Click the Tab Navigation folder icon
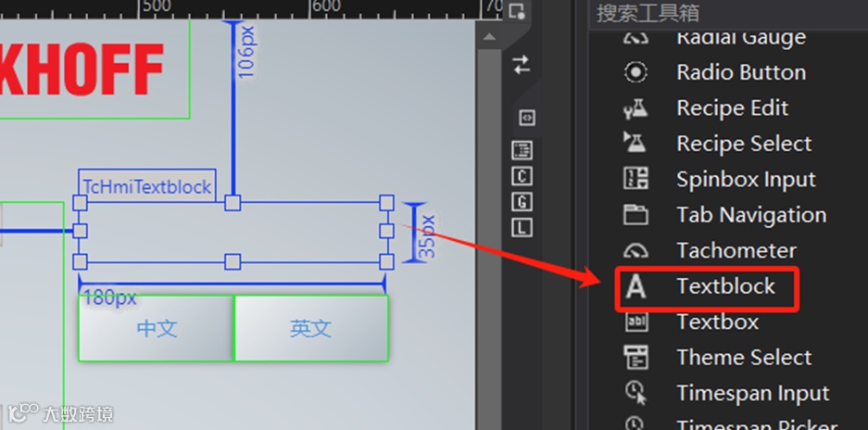868x430 pixels. [x=635, y=214]
